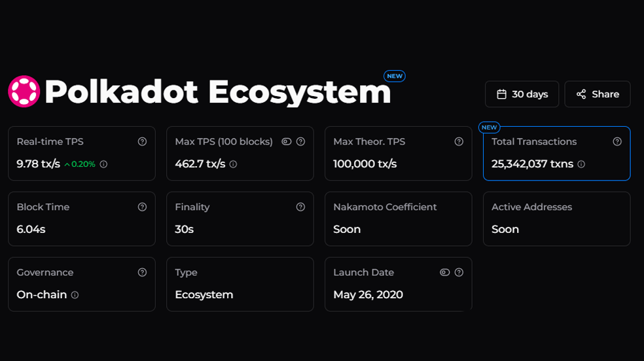Click the pink Polkadot logo icon
Image resolution: width=644 pixels, height=361 pixels.
point(24,91)
